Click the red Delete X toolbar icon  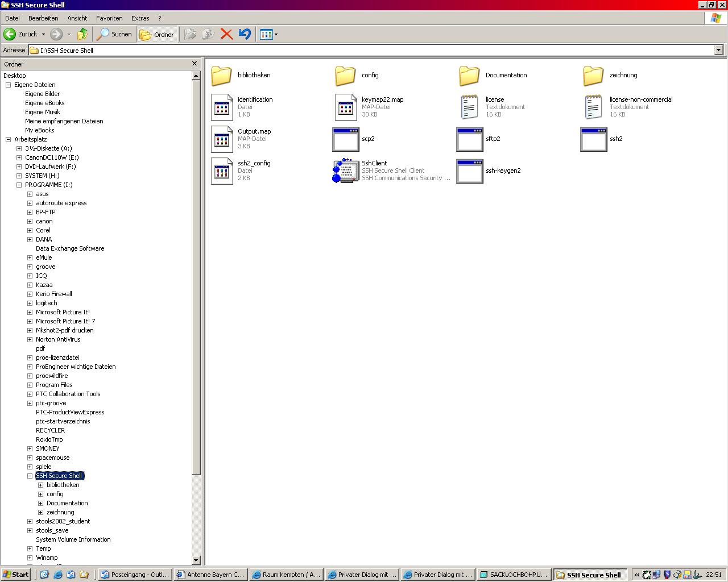pos(226,34)
